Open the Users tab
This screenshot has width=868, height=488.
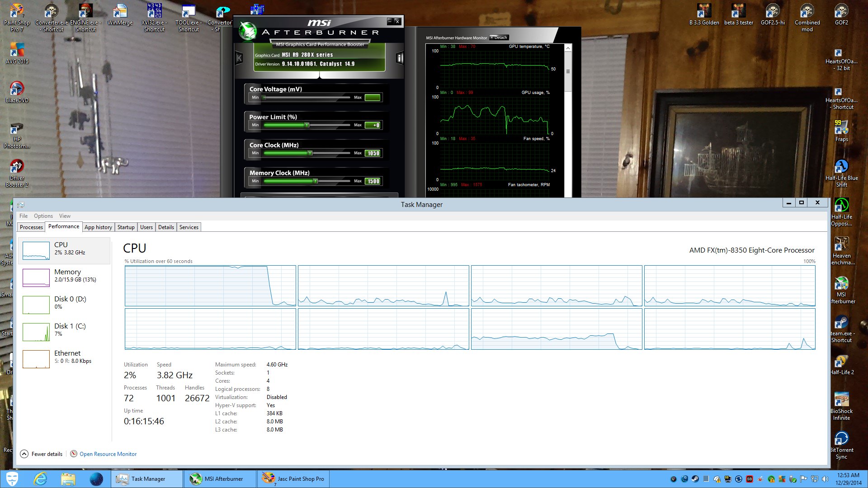pos(146,227)
